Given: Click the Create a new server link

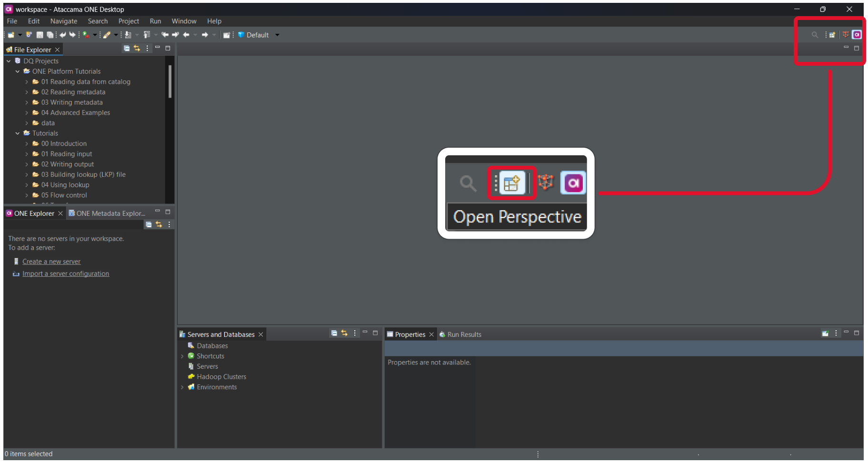Looking at the screenshot, I should tap(51, 261).
